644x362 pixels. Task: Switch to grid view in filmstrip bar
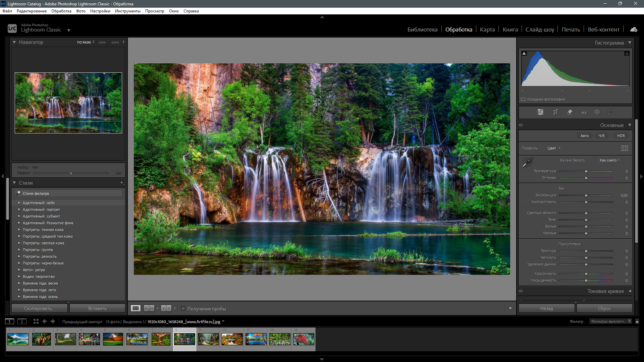[x=36, y=321]
